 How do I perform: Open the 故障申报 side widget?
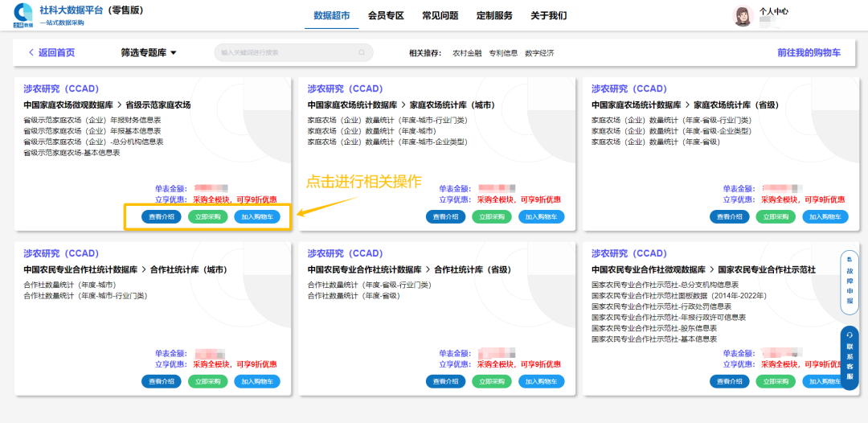(850, 282)
